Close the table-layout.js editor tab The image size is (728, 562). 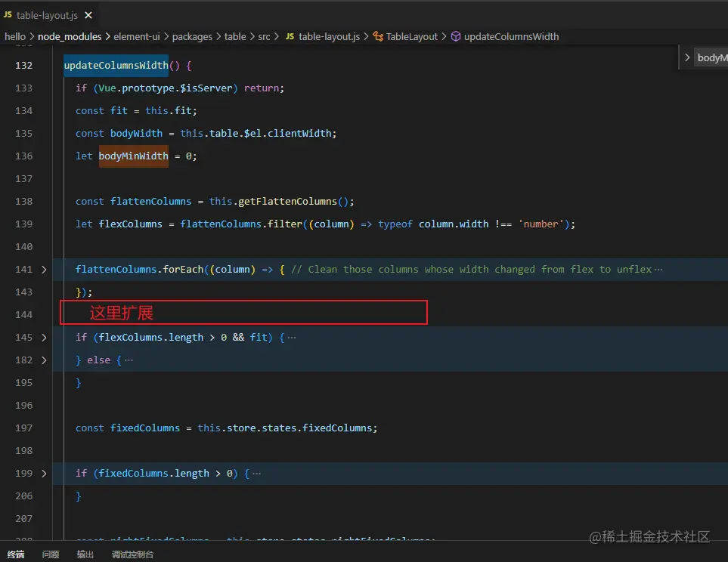pyautogui.click(x=88, y=15)
